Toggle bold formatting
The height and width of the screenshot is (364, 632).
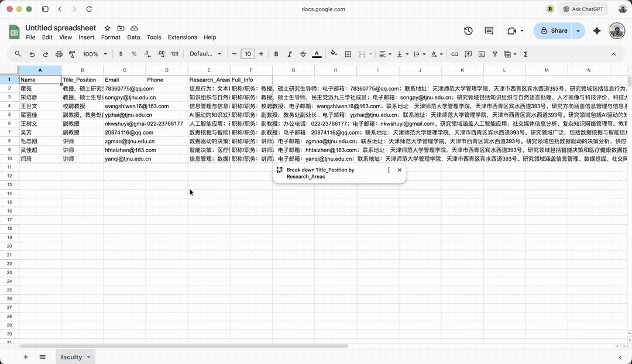(x=276, y=54)
